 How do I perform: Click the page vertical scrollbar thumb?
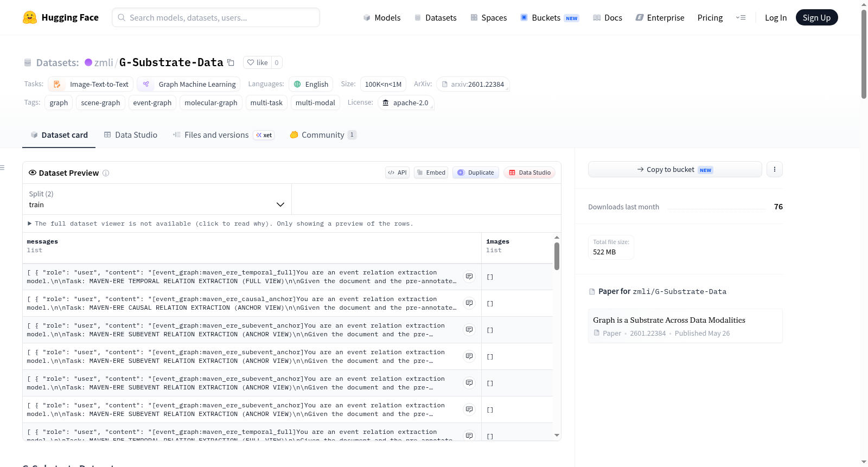[x=864, y=54]
